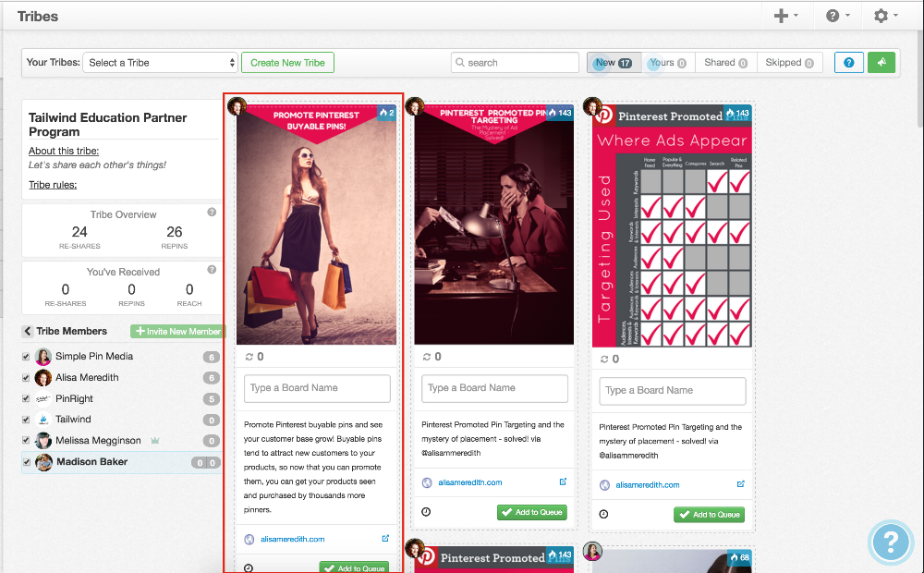
Task: Open the plus add menu in header
Action: click(x=785, y=16)
